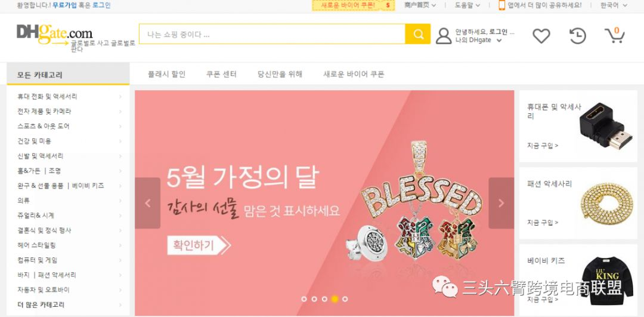Open the shopping cart icon

(614, 35)
